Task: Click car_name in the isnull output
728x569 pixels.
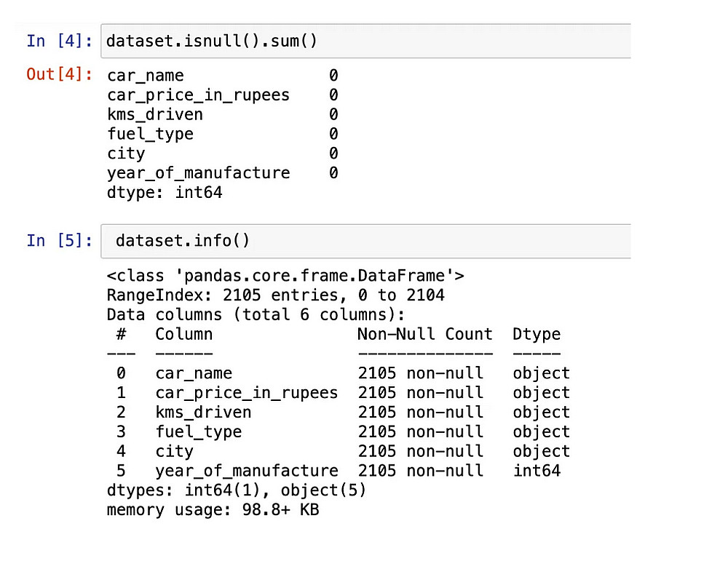Action: [145, 76]
